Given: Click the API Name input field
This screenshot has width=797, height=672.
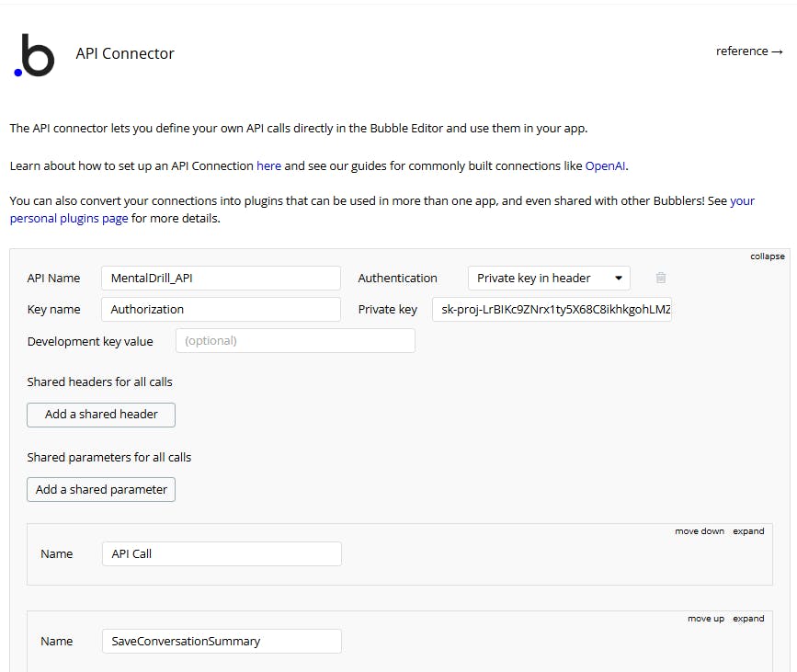Looking at the screenshot, I should tap(221, 278).
